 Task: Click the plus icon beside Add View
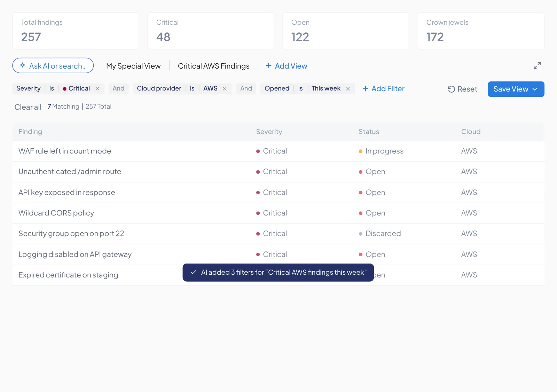268,65
